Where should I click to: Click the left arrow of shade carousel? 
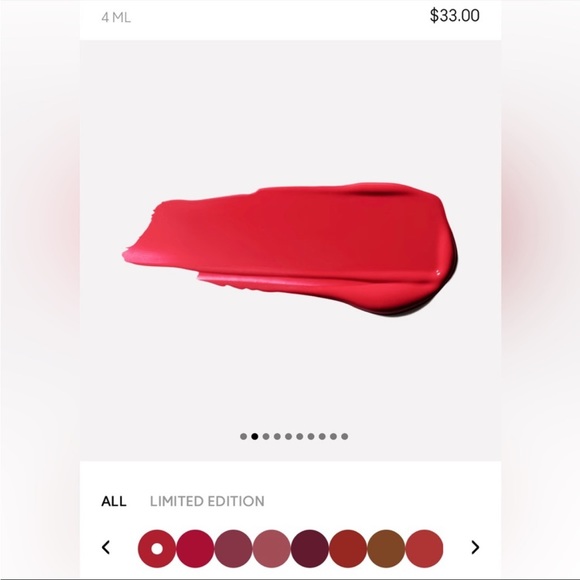(x=106, y=547)
